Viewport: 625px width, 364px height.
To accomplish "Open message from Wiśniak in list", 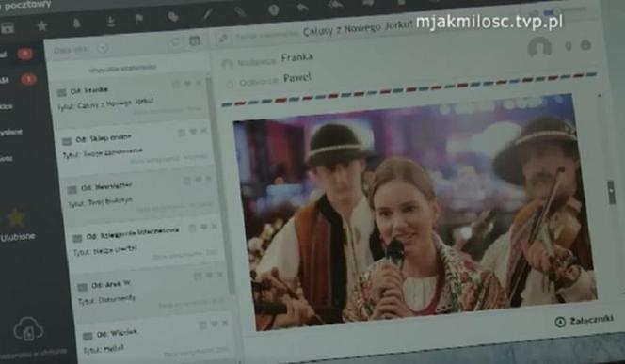I will click(156, 339).
